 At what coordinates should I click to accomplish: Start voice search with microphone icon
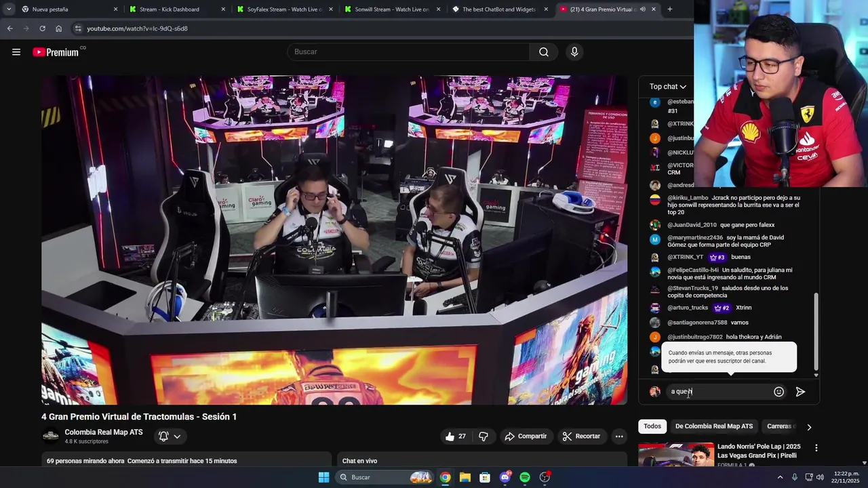pos(574,52)
